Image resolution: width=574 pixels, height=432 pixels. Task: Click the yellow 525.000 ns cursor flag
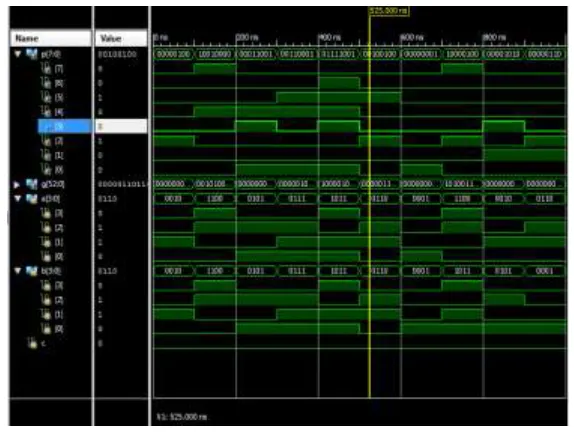tap(389, 11)
